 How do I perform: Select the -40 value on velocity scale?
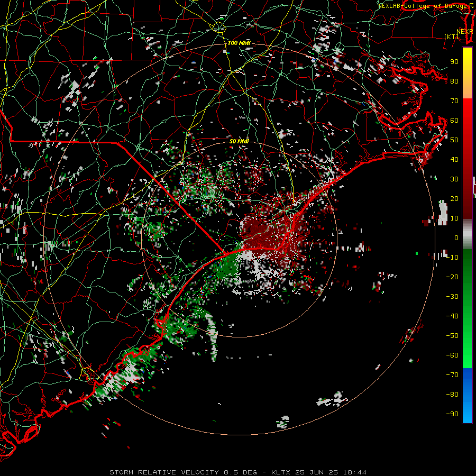[452, 316]
